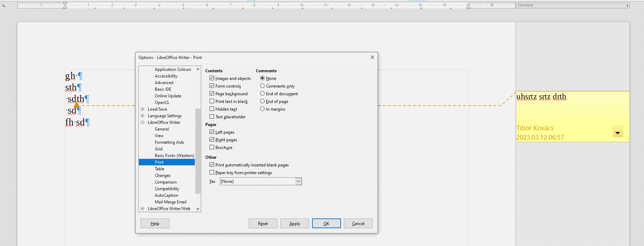
Task: Click the tab stop type selector
Action: 4,5
